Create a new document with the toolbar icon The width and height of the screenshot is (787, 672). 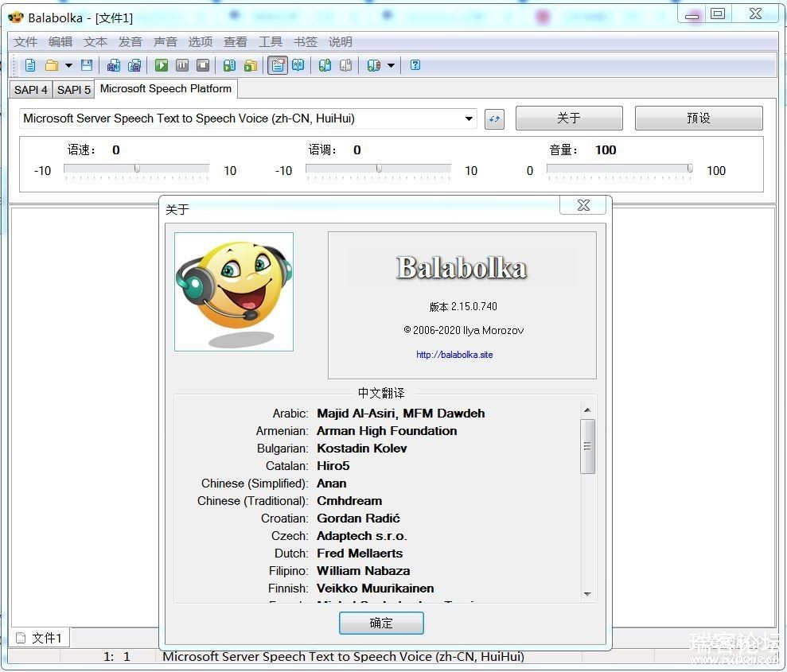click(x=30, y=65)
